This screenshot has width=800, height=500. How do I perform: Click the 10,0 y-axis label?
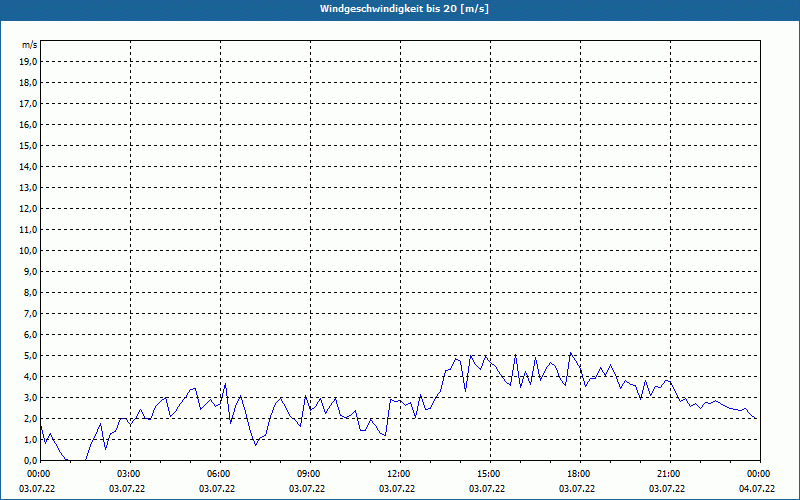(x=28, y=251)
